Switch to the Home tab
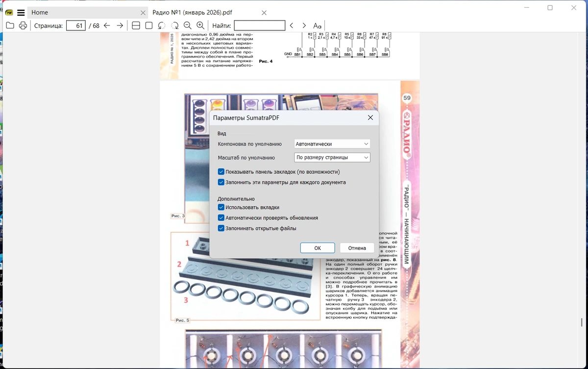This screenshot has width=588, height=369. (x=87, y=13)
